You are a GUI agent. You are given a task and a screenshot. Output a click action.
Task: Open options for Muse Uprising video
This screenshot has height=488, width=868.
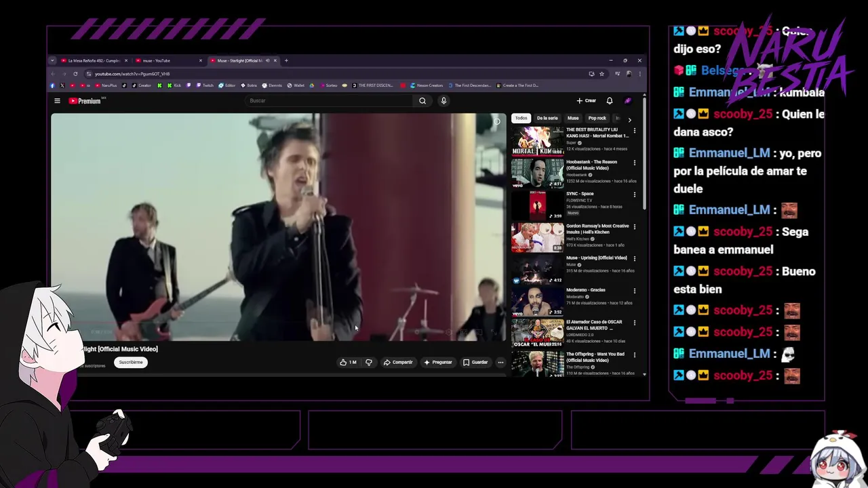click(635, 258)
